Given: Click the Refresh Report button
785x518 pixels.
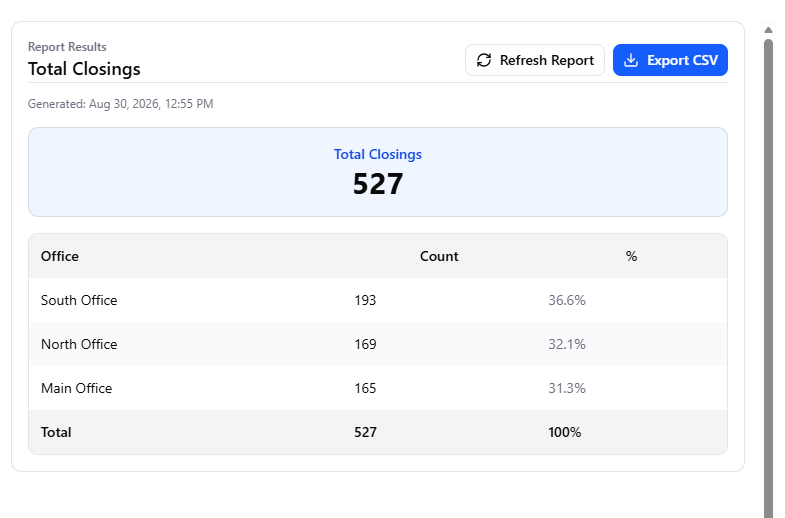Looking at the screenshot, I should click(535, 60).
